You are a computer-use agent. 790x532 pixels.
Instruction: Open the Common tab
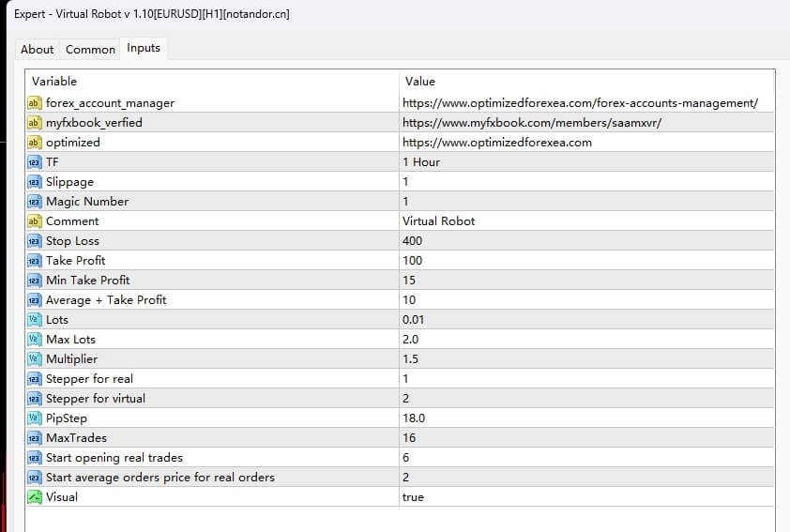coord(90,49)
